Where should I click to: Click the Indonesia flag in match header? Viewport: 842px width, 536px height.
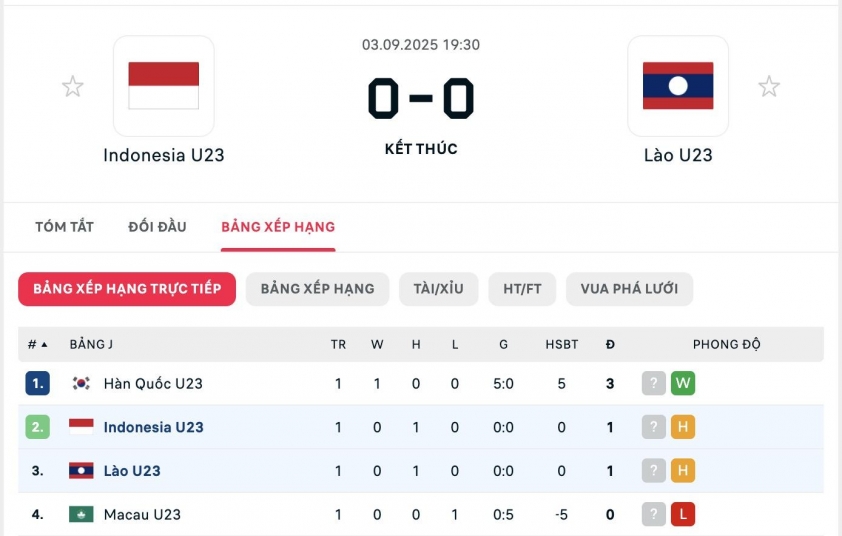tap(163, 86)
